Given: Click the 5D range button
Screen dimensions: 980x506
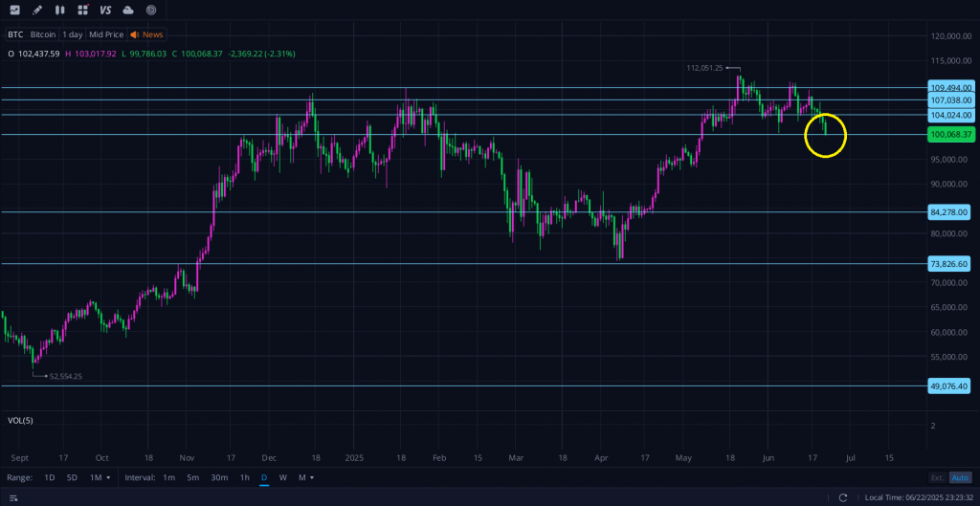Looking at the screenshot, I should pyautogui.click(x=72, y=477).
